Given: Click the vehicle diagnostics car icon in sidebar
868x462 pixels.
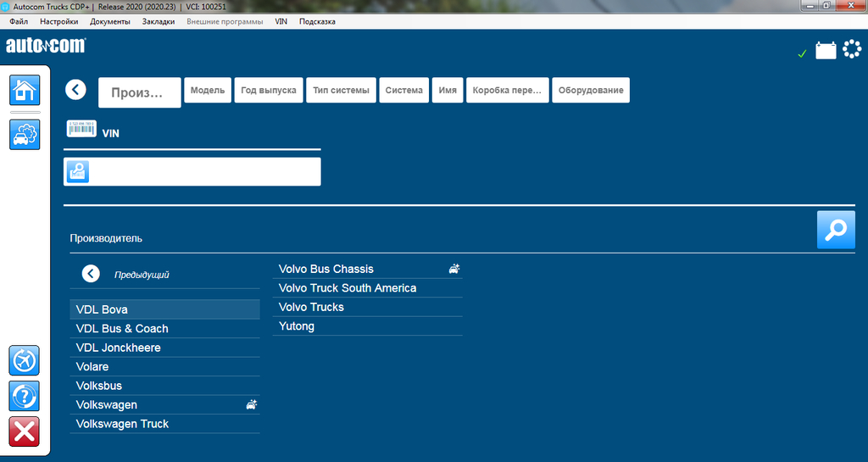Looking at the screenshot, I should [25, 135].
